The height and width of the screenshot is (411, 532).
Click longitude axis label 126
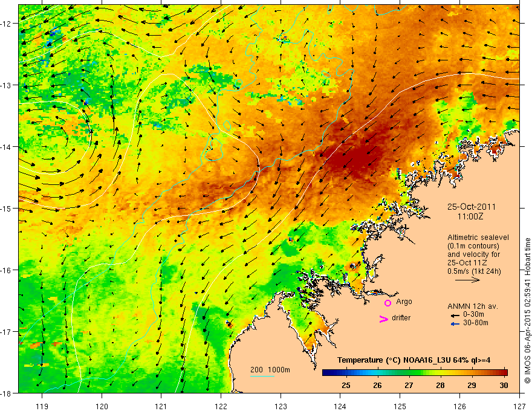click(x=459, y=406)
